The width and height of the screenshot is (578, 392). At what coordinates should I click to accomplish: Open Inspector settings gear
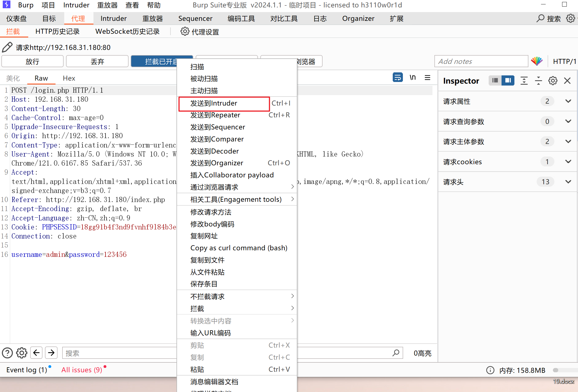(553, 81)
